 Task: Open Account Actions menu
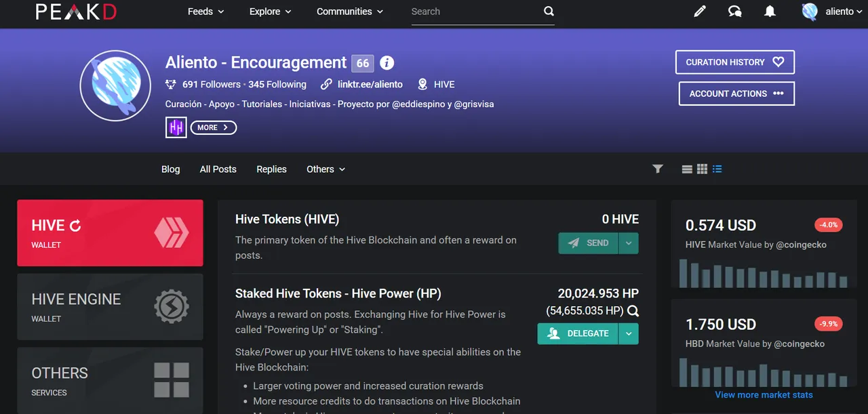coord(736,94)
